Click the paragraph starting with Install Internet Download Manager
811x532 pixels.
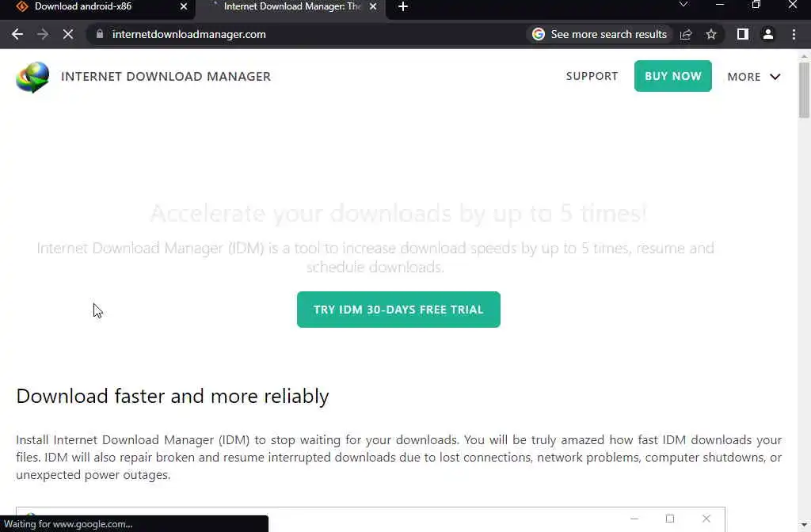399,457
